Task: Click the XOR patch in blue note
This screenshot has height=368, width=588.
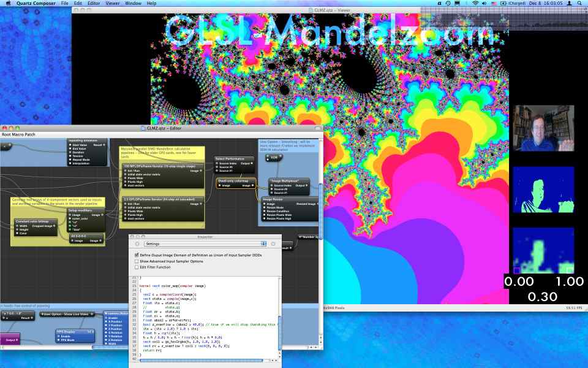Action: pos(274,158)
